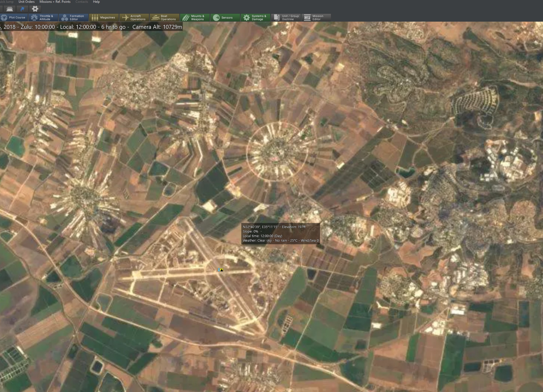
Task: Open the Sensors panel
Action: [x=225, y=17]
